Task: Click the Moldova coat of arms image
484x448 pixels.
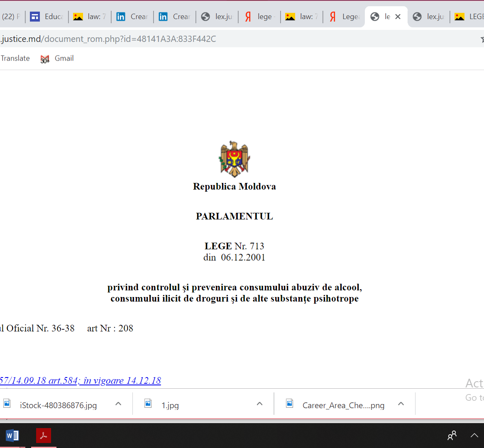Action: (235, 159)
